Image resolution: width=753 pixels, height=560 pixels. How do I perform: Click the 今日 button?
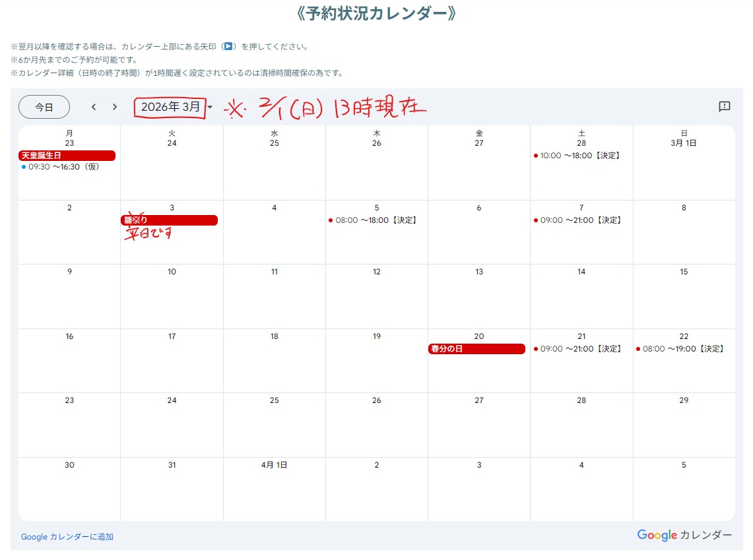(x=44, y=107)
